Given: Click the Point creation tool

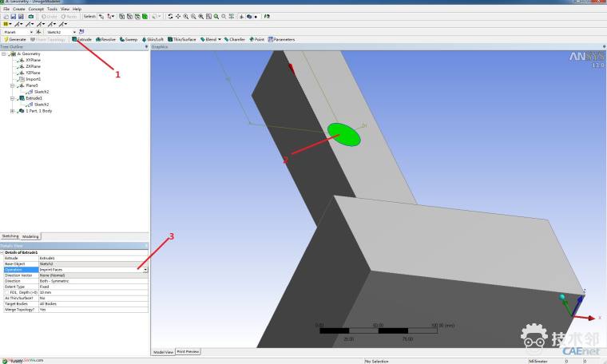Looking at the screenshot, I should 257,39.
